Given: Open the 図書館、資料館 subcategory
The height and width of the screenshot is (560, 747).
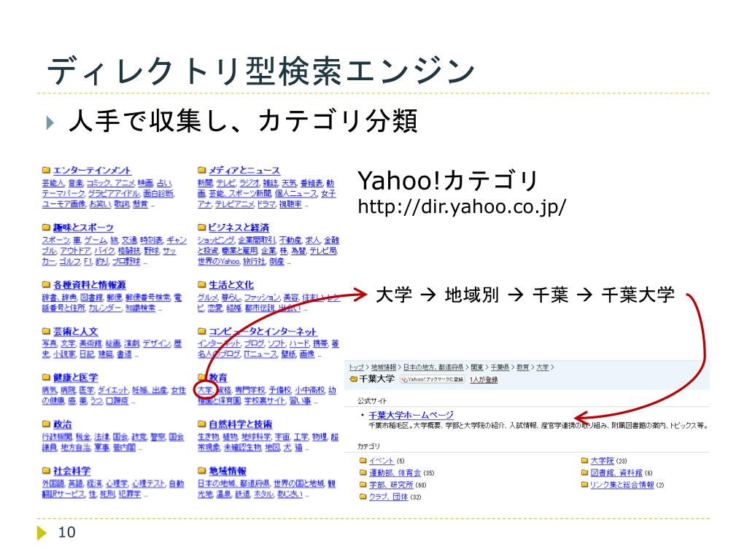Looking at the screenshot, I should (x=616, y=472).
